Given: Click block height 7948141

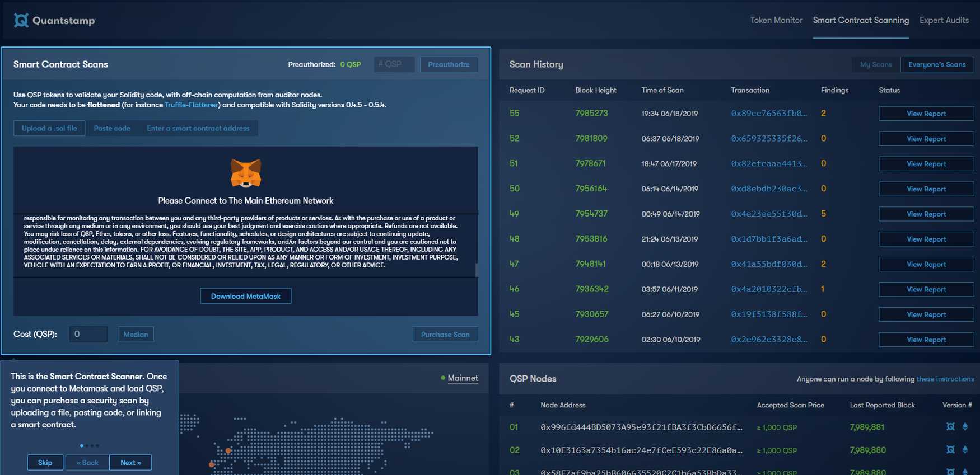Looking at the screenshot, I should (590, 264).
